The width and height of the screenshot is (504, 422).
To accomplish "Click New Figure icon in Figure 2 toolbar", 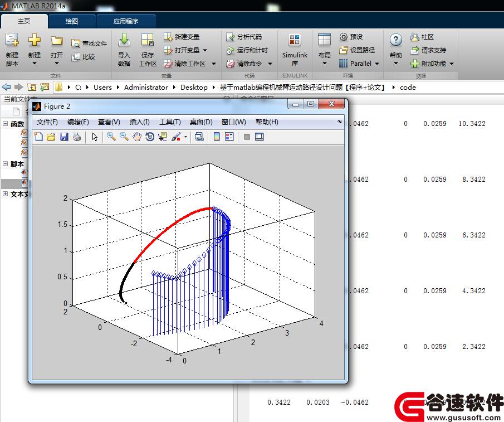I will 38,137.
